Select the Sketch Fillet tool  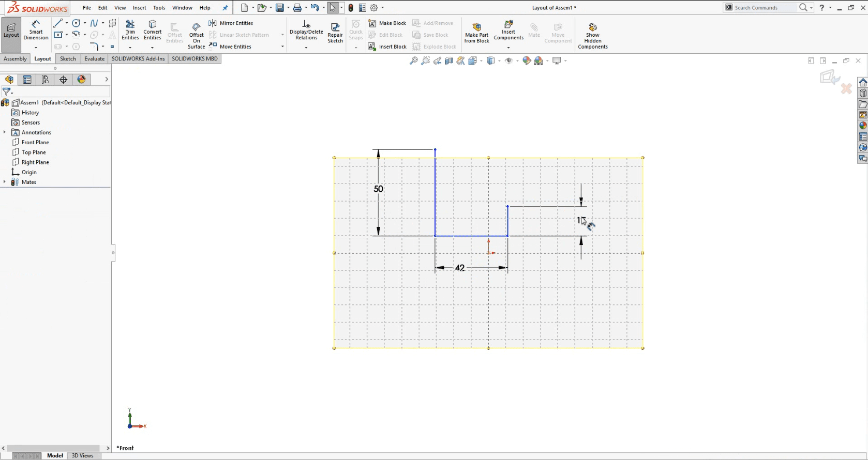[94, 47]
